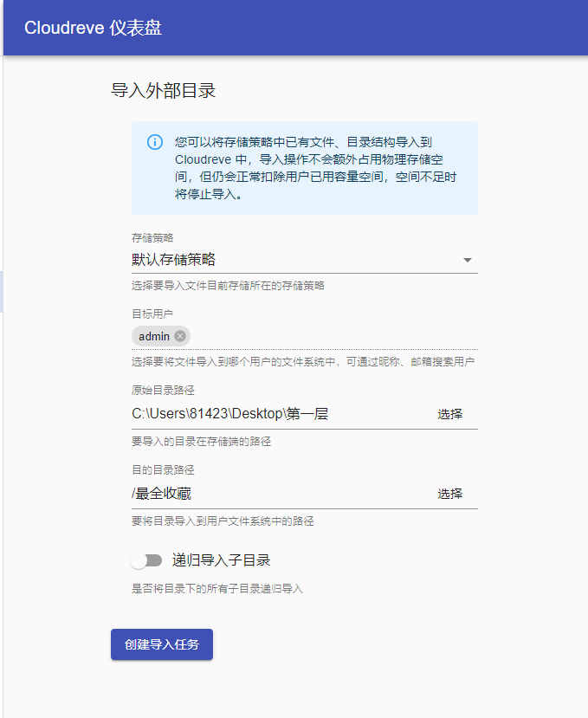Viewport: 588px width, 718px height.
Task: Click 选择 for 目的目录路径
Action: point(449,494)
